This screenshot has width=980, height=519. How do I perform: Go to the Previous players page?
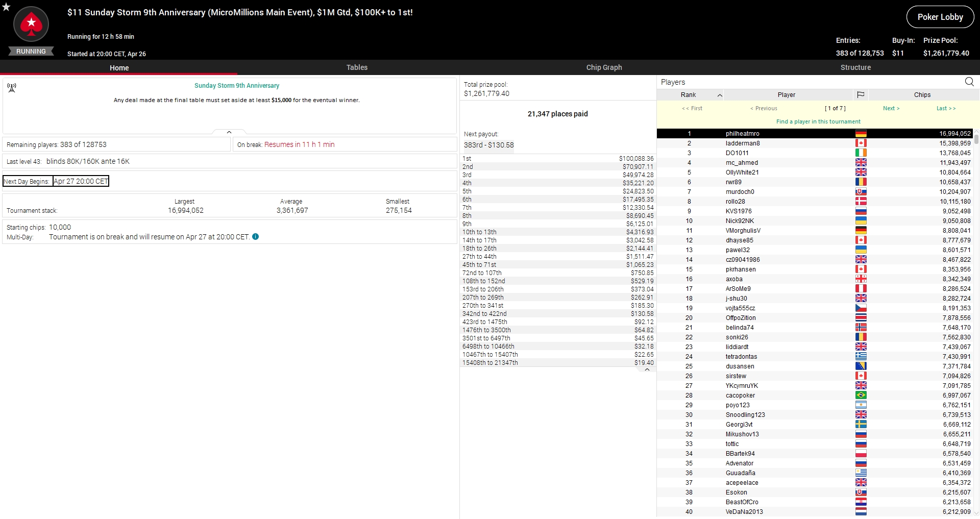(x=764, y=108)
